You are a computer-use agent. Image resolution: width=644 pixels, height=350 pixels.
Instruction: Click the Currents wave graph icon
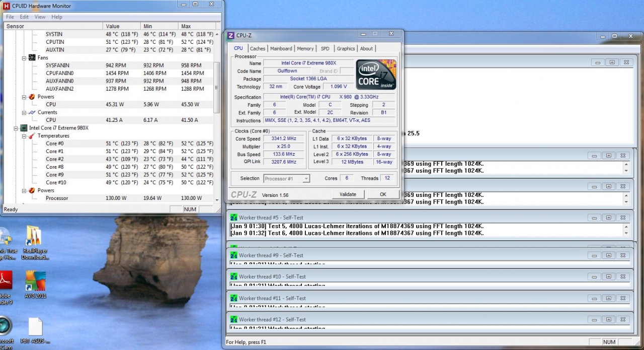pyautogui.click(x=32, y=112)
